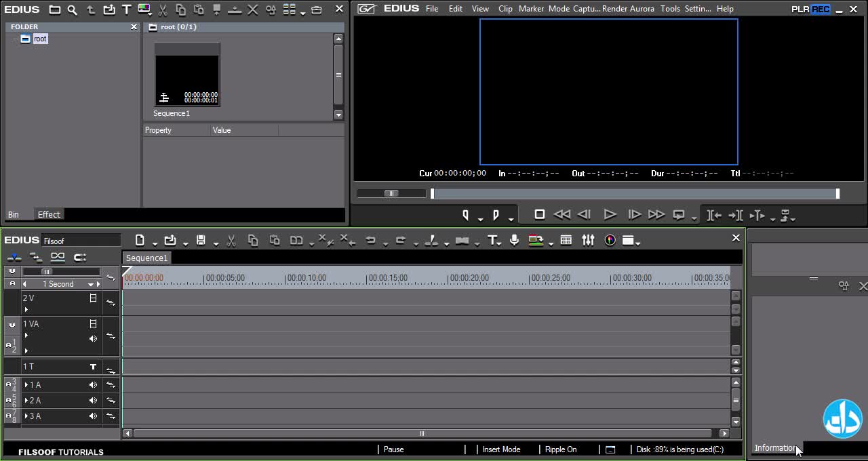868x461 pixels.
Task: Expand the 2 A audio track
Action: pos(26,401)
